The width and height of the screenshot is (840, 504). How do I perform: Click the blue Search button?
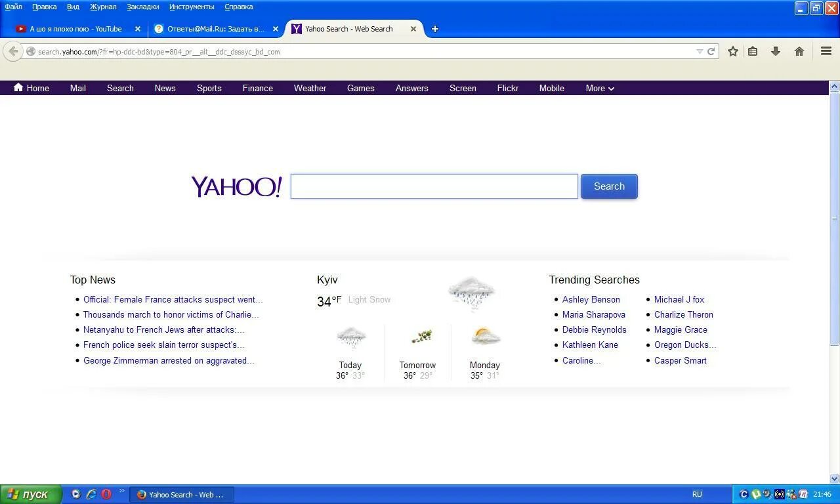(609, 186)
